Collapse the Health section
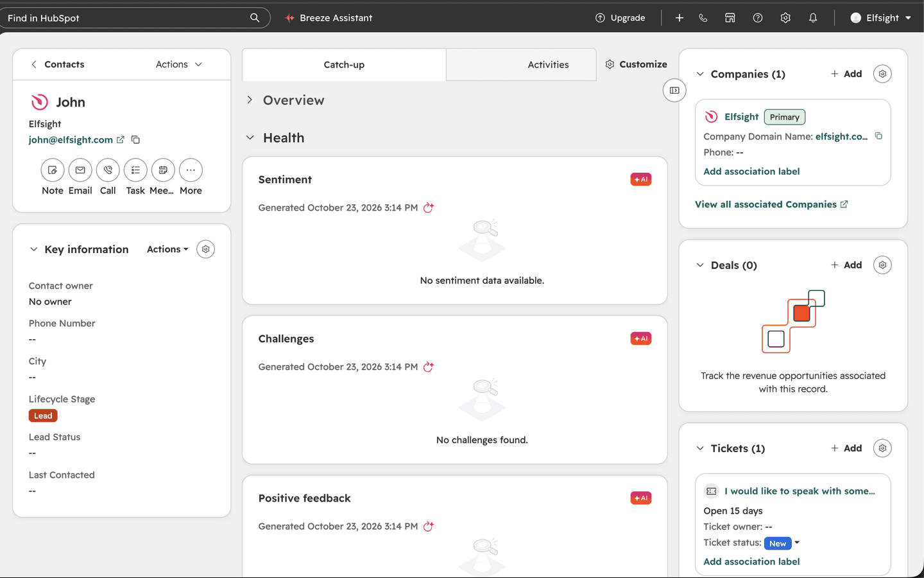Image resolution: width=924 pixels, height=578 pixels. click(x=250, y=137)
